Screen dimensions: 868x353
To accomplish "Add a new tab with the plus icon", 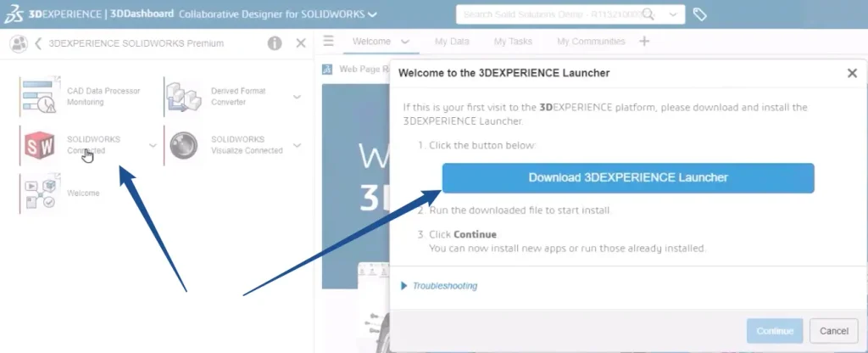I will [x=644, y=41].
